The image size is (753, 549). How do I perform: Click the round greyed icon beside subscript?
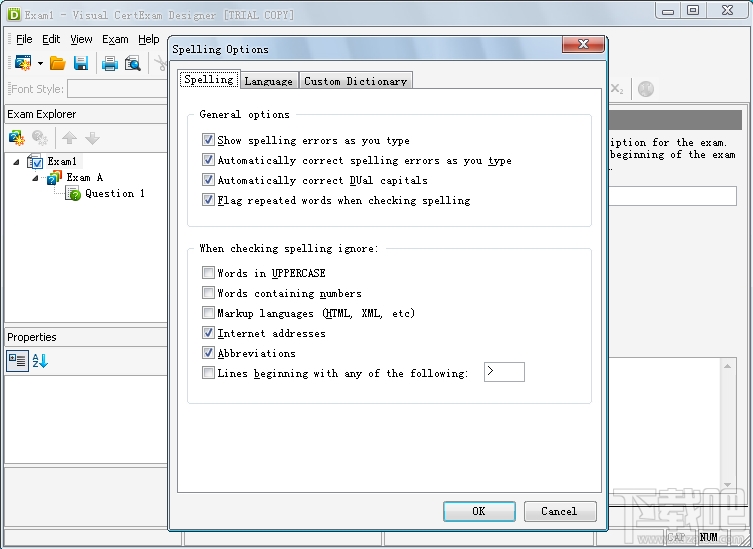(x=646, y=89)
